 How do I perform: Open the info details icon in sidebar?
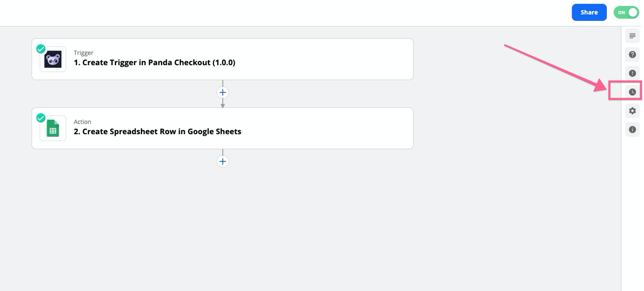[x=632, y=129]
